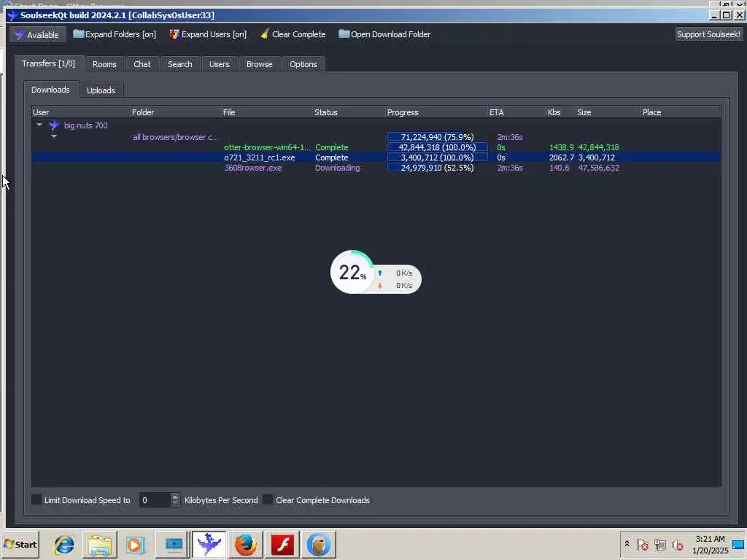Image resolution: width=747 pixels, height=560 pixels.
Task: Switch to the Chat tab
Action: [142, 64]
